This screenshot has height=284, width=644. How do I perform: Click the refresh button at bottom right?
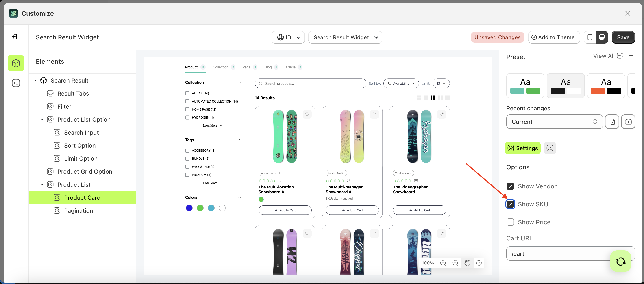point(620,261)
